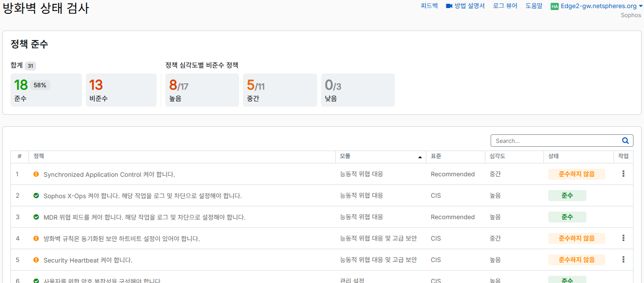Click the search magnifier icon
This screenshot has height=283, width=644.
tap(625, 141)
